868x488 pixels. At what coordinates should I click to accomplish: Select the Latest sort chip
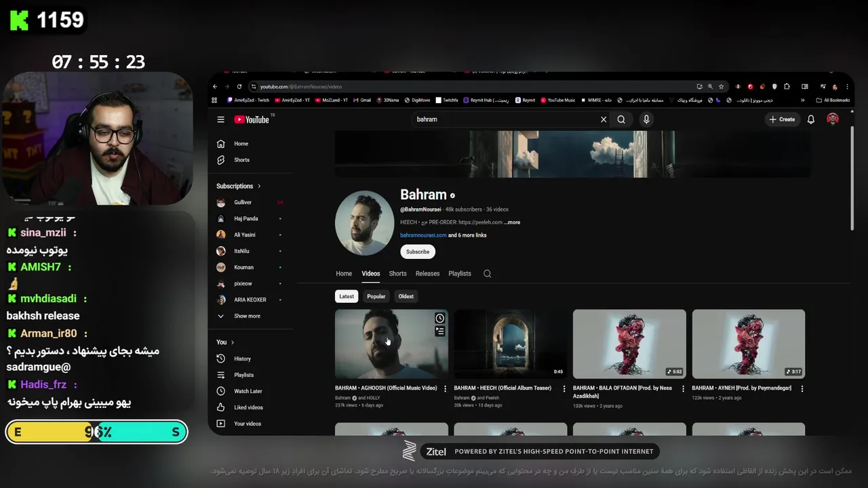click(347, 296)
